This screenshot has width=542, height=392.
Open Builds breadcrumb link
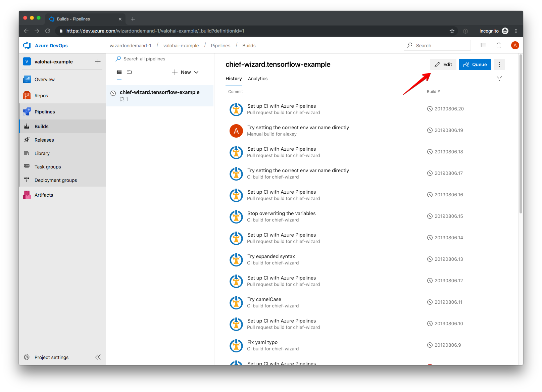tap(249, 46)
